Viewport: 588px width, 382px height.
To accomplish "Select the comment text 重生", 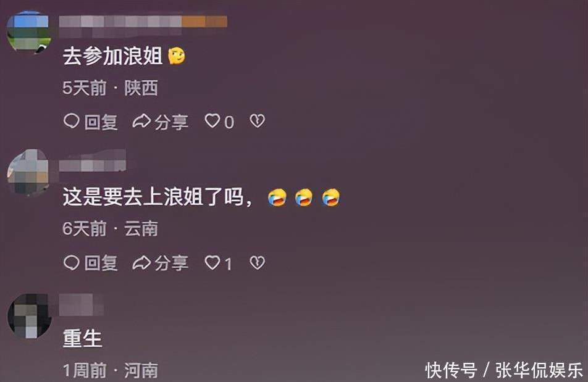I will [x=83, y=338].
